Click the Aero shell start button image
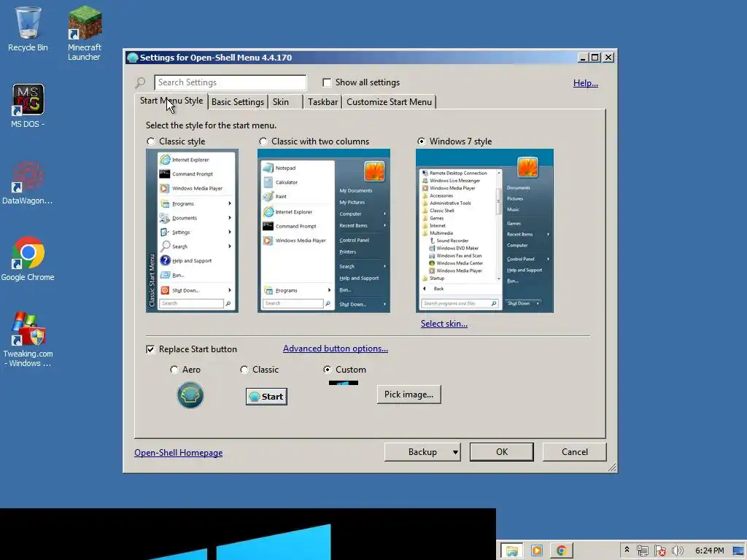 [x=190, y=395]
